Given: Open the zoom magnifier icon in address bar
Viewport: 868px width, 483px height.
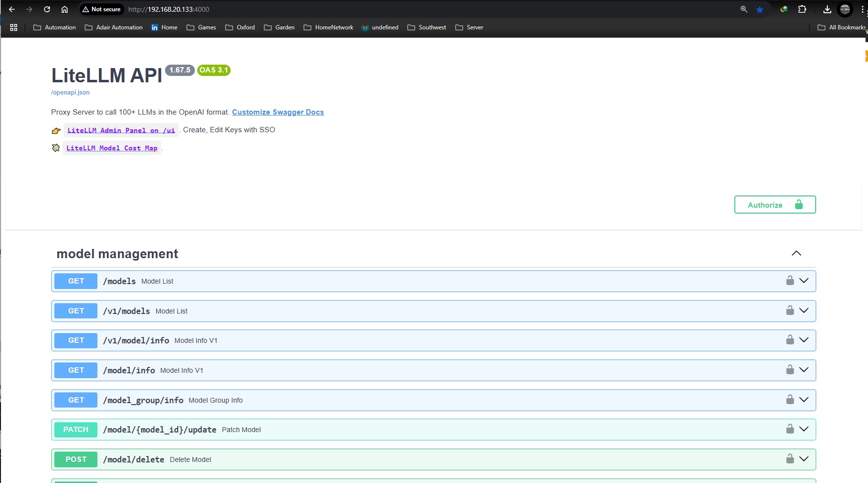Looking at the screenshot, I should pos(744,9).
